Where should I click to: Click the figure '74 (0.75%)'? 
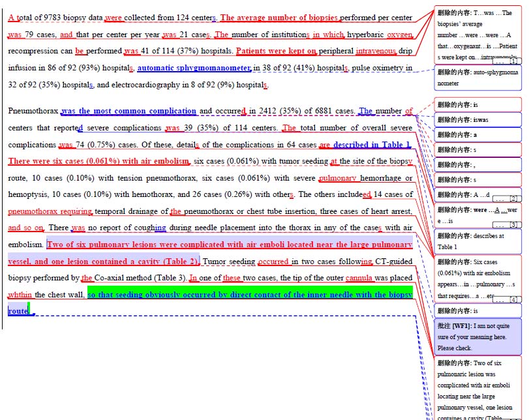[95, 145]
